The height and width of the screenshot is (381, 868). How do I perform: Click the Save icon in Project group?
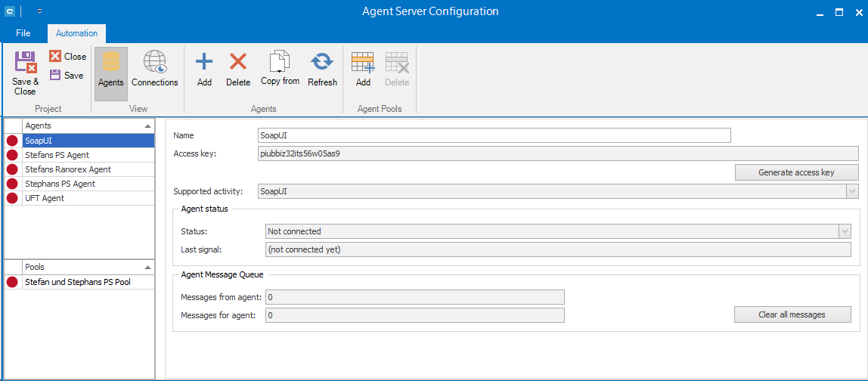coord(55,76)
